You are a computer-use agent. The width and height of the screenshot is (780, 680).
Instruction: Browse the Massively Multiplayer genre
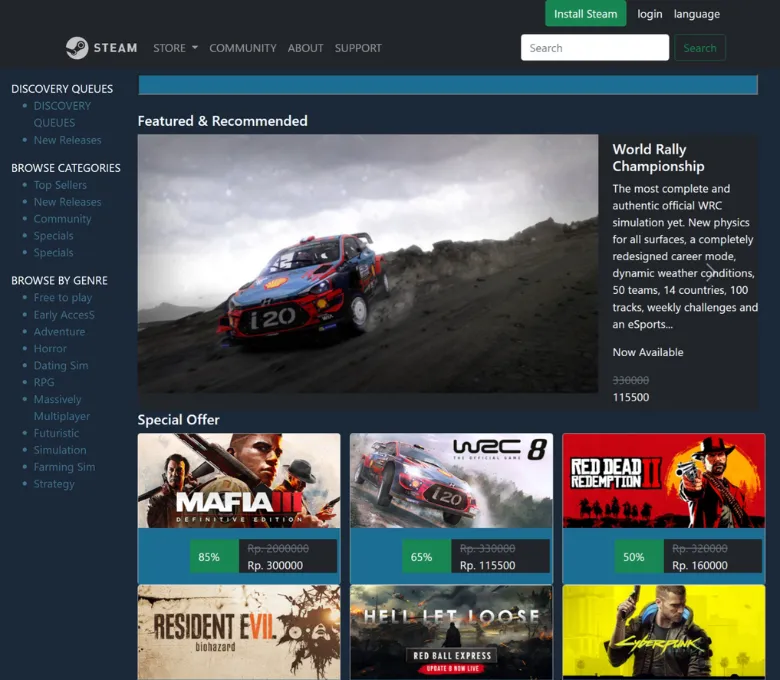pos(62,408)
